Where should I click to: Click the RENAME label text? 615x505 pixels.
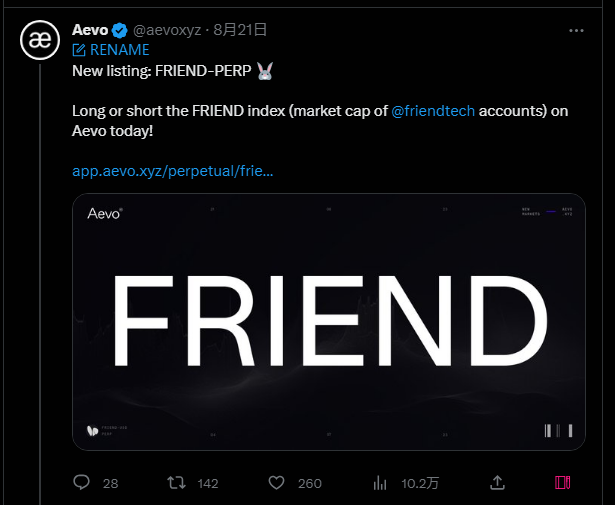[120, 50]
